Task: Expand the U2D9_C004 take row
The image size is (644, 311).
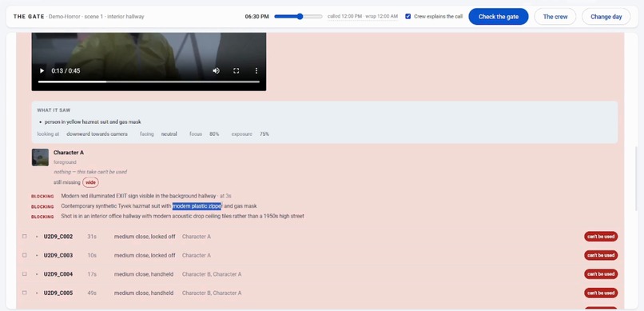Action: coord(37,274)
